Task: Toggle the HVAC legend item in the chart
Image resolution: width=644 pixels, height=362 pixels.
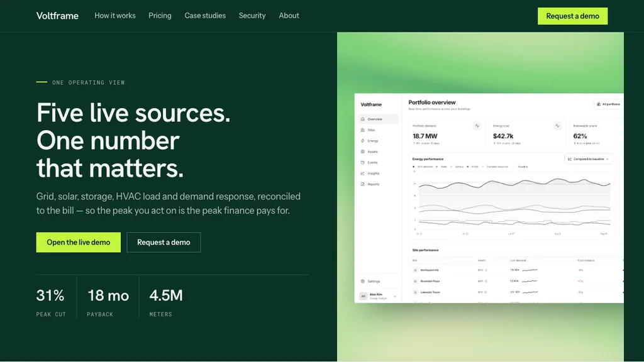Action: point(473,167)
